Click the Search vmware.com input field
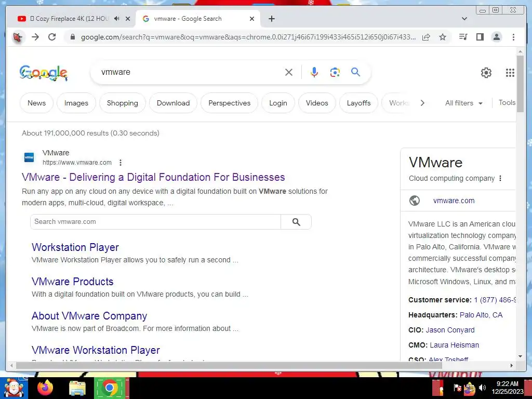 click(x=155, y=222)
